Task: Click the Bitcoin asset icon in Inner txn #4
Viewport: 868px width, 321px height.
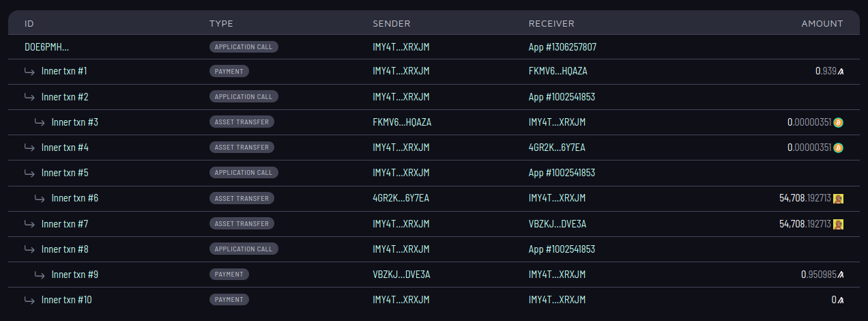Action: click(x=839, y=148)
